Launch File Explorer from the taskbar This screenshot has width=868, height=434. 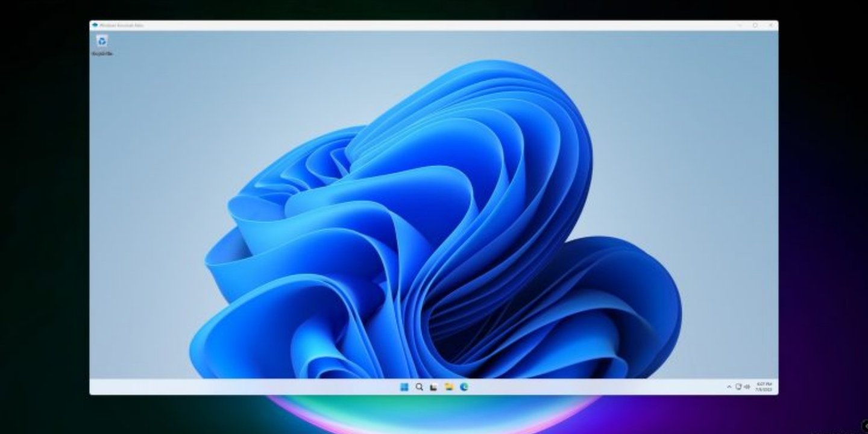click(x=449, y=387)
